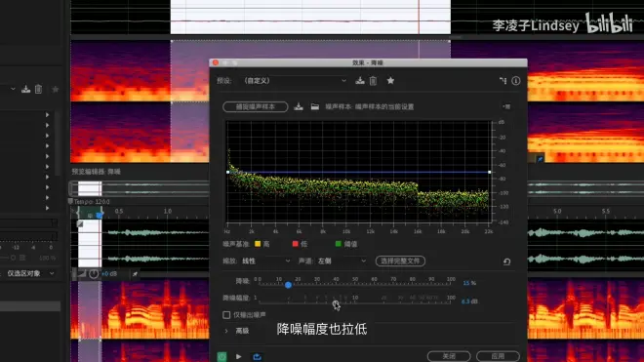Click the 捕捉噪声样本 button
Viewport: 644px width, 362px height.
point(256,106)
